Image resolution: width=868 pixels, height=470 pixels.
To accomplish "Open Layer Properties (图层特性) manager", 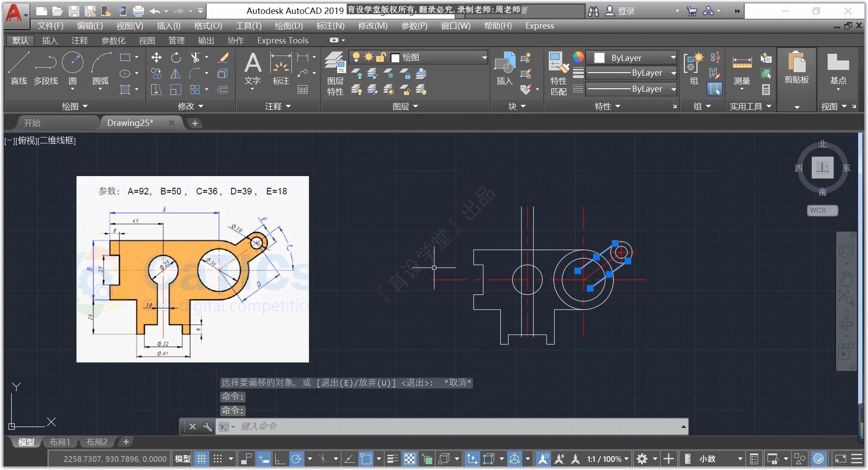I will pyautogui.click(x=335, y=73).
